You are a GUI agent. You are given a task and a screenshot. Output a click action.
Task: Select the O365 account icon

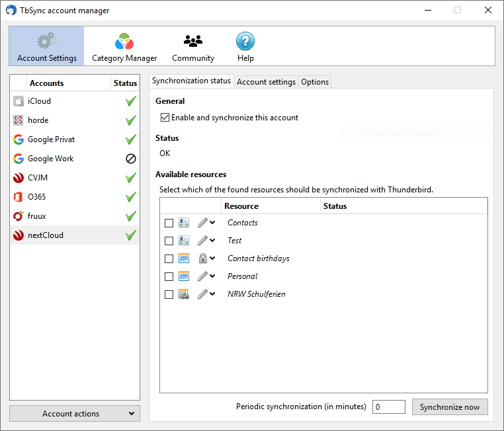(x=19, y=197)
